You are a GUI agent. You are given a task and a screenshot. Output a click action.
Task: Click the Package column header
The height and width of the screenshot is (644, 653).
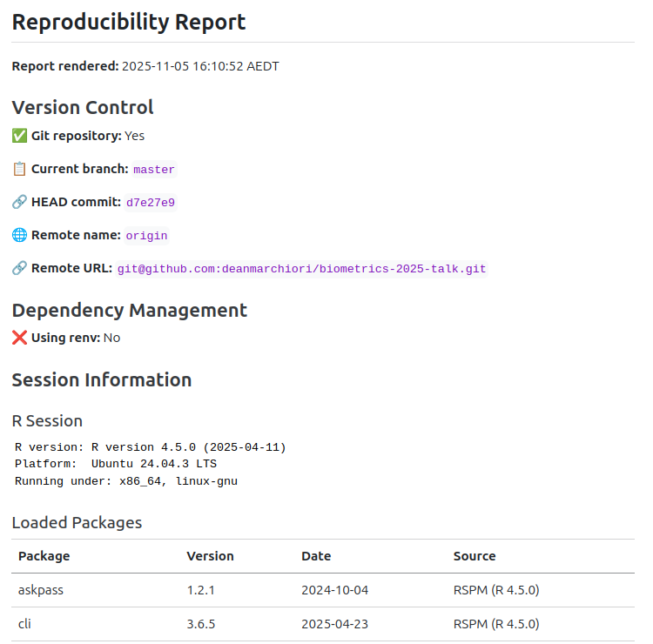[44, 556]
